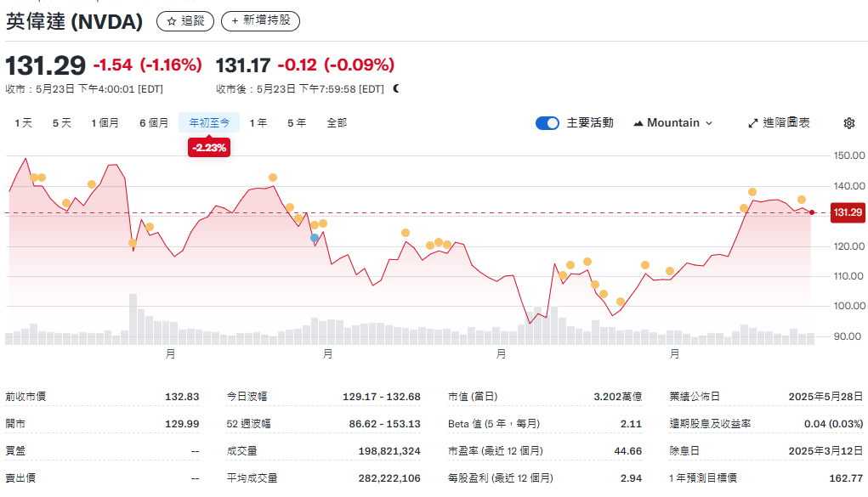Screen dimensions: 868x497
Task: Click the 追蹤 follow star button
Action: click(185, 21)
